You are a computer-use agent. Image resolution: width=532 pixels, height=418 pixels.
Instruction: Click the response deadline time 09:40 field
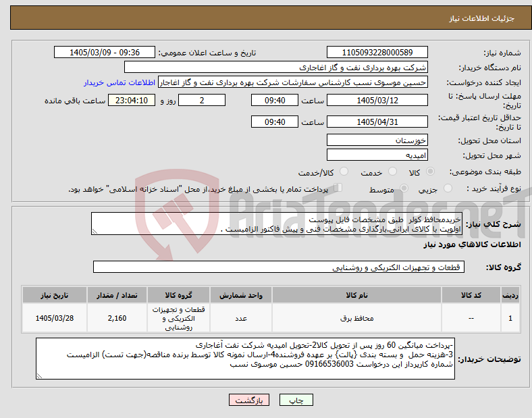click(275, 100)
